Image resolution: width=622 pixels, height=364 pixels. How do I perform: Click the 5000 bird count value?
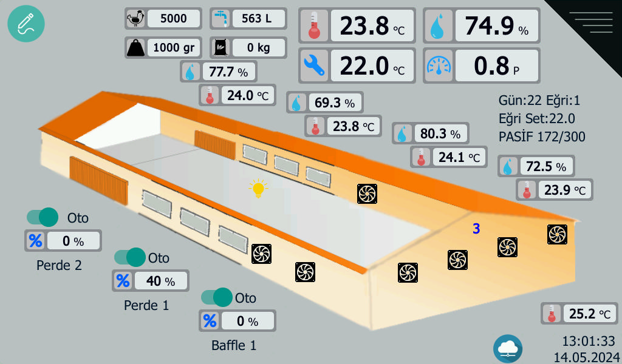pyautogui.click(x=173, y=19)
